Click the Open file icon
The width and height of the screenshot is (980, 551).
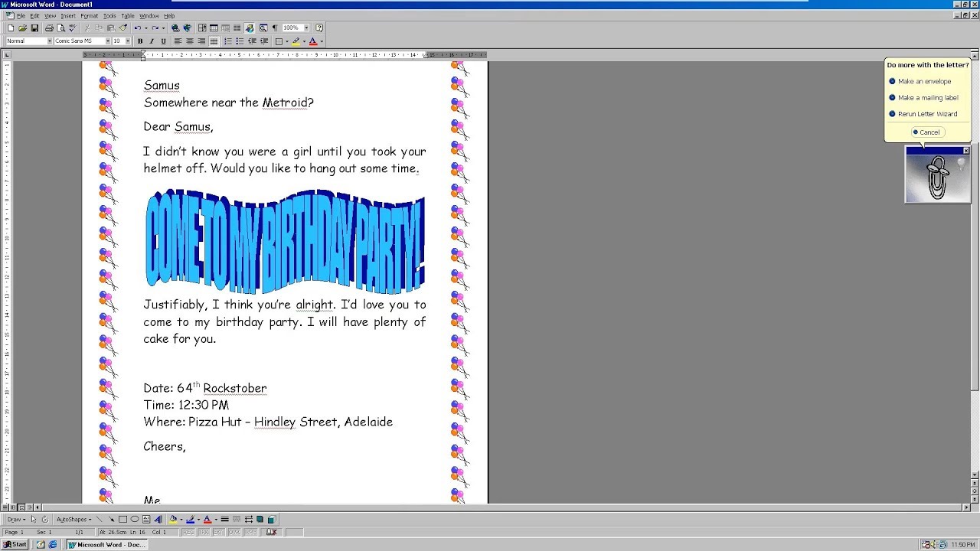22,28
